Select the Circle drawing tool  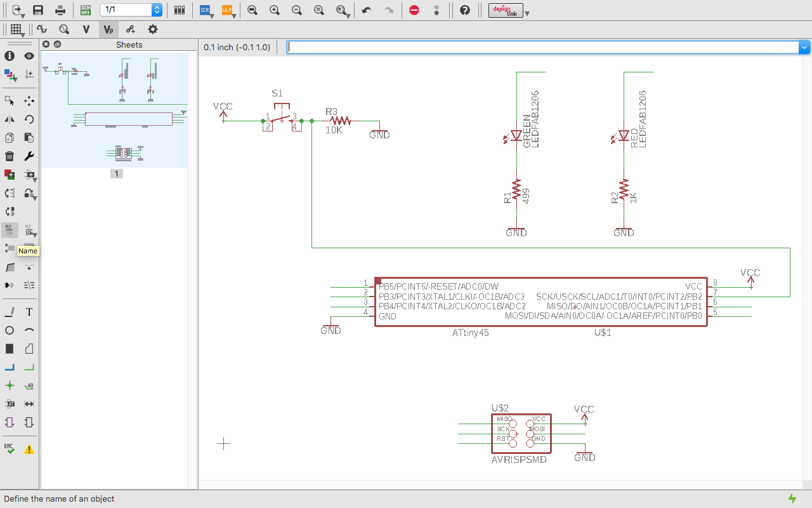(x=10, y=330)
